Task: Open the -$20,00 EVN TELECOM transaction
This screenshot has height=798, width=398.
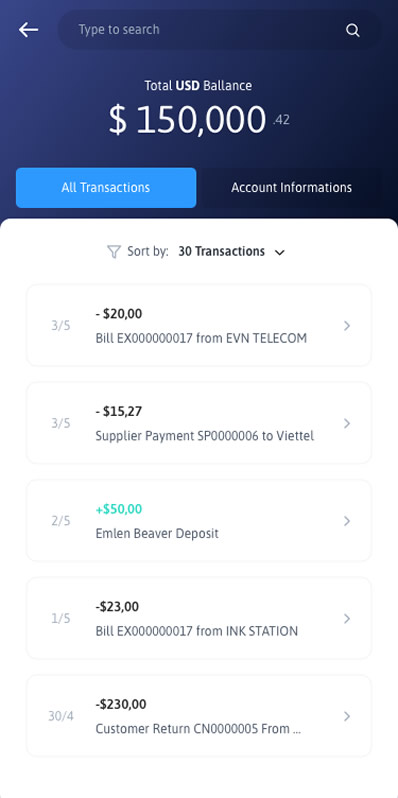Action: coord(199,325)
